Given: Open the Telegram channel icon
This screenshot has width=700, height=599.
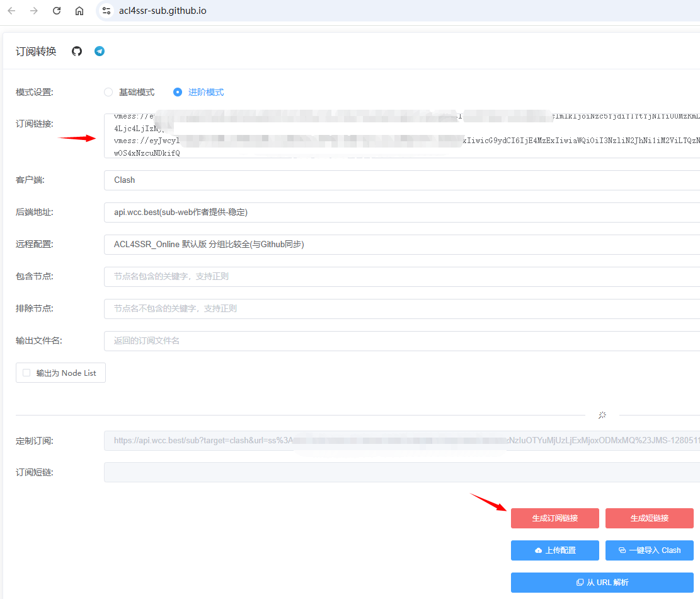Looking at the screenshot, I should 100,51.
